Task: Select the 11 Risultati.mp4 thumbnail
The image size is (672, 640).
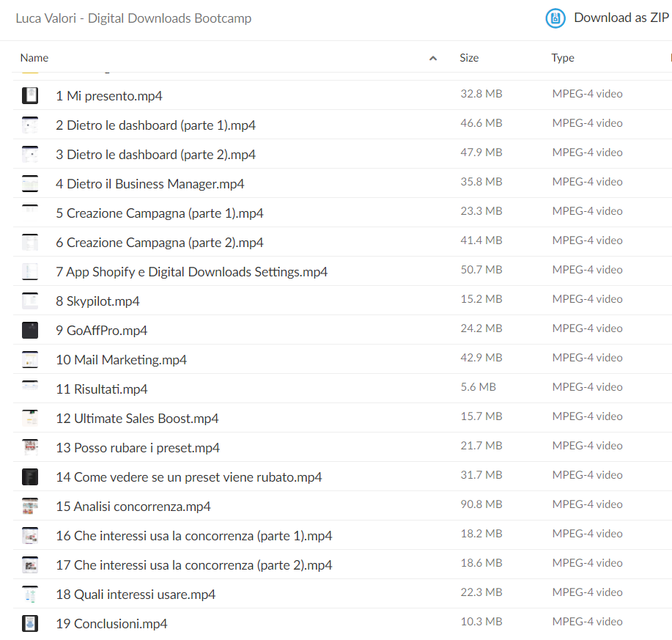Action: point(30,389)
